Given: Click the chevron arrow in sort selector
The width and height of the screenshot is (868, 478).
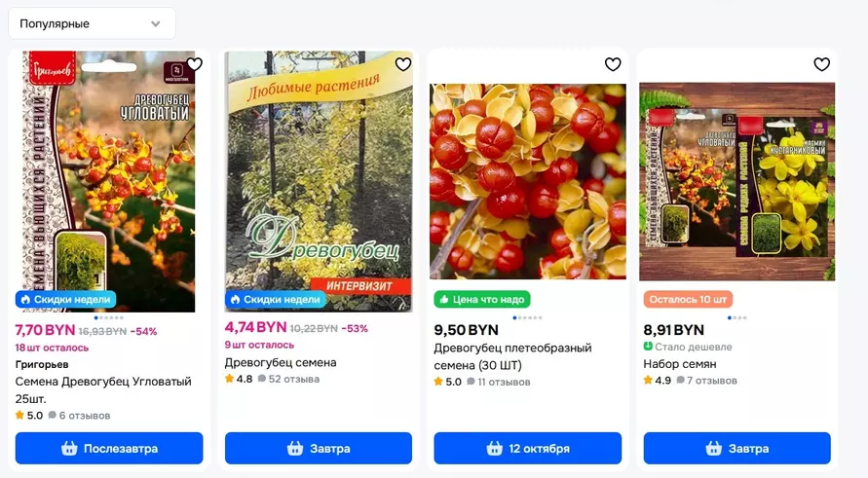Looking at the screenshot, I should click(x=156, y=23).
